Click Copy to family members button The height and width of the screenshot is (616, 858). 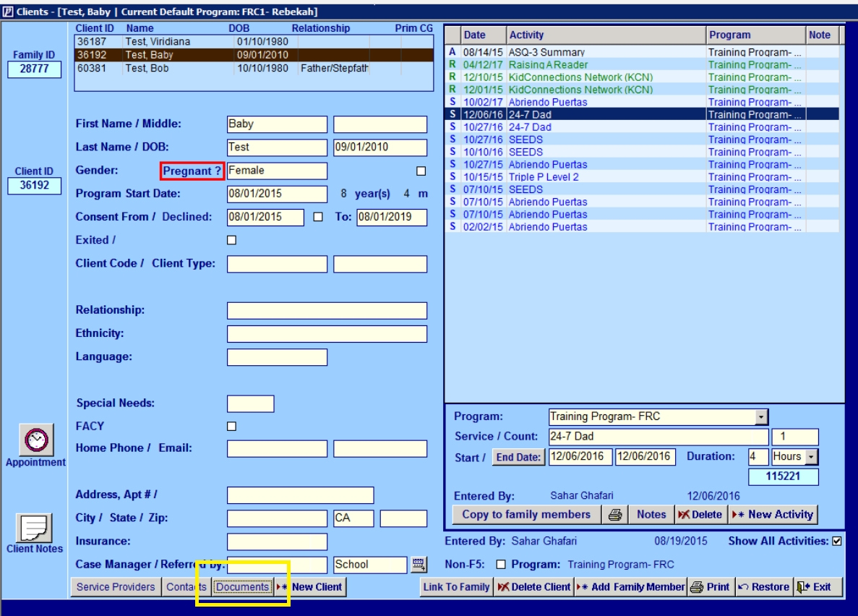pyautogui.click(x=526, y=515)
